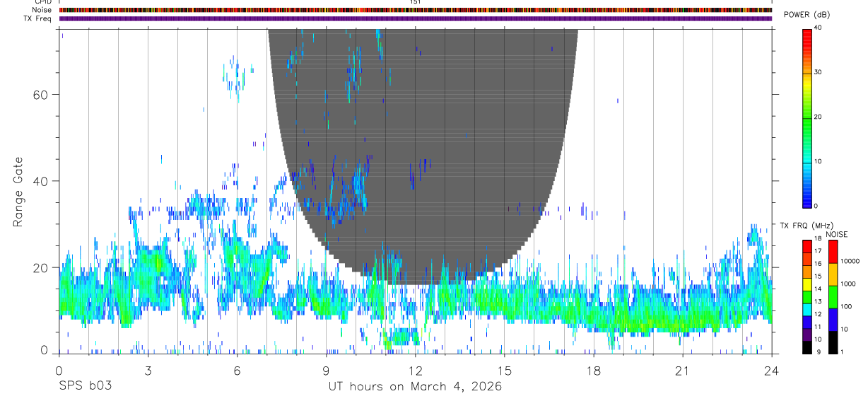The height and width of the screenshot is (401, 868).
Task: Click the 13 tick on TX FRQ scale
Action: [818, 302]
